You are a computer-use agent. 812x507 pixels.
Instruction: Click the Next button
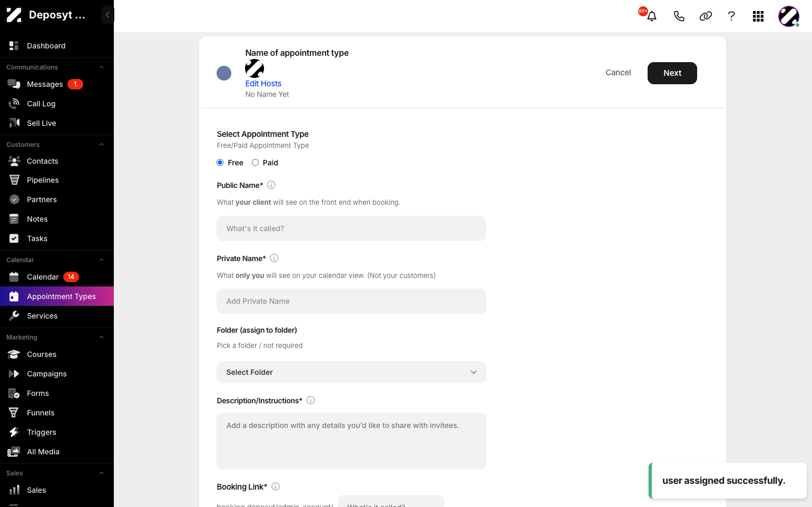click(x=672, y=73)
